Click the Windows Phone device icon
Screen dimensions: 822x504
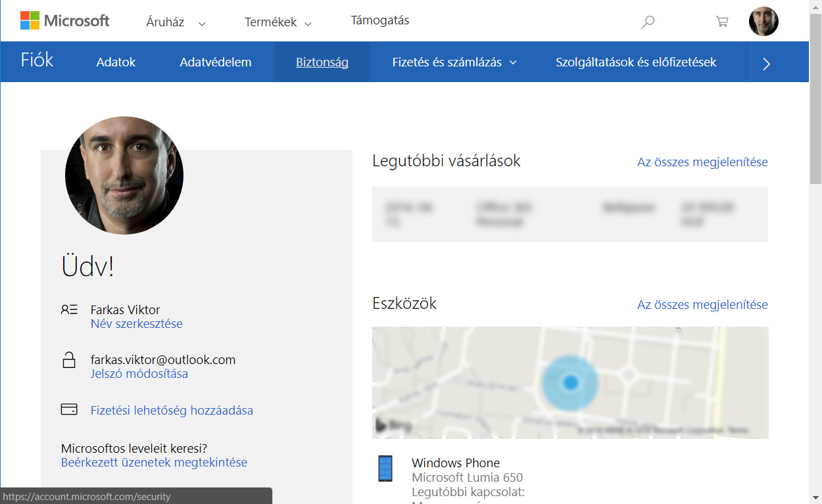tap(385, 469)
